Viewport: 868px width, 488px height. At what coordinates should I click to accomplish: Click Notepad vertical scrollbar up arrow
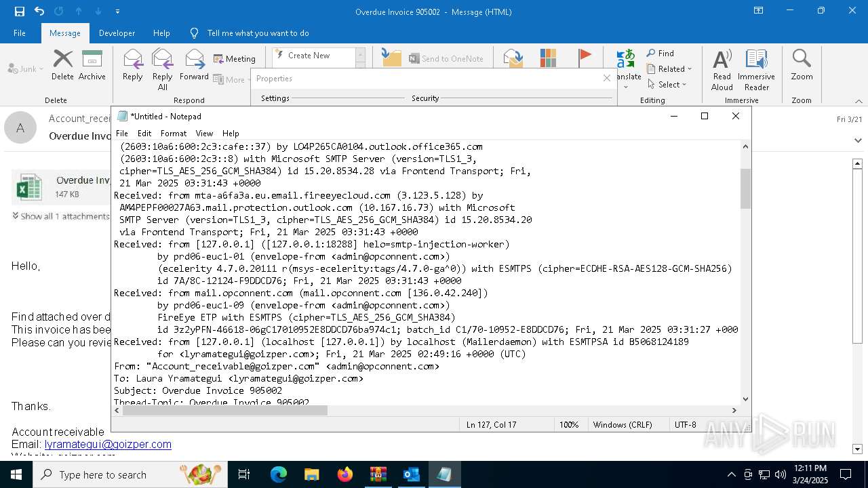tap(746, 146)
